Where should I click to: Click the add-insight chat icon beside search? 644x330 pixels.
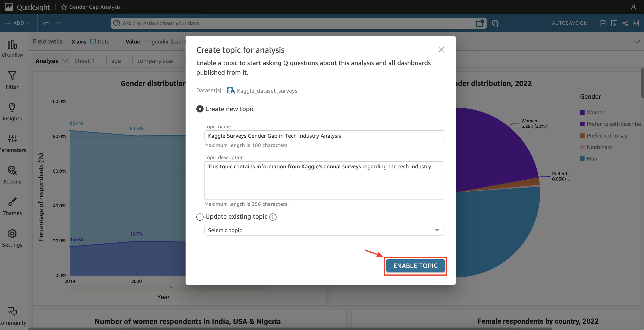pos(495,23)
